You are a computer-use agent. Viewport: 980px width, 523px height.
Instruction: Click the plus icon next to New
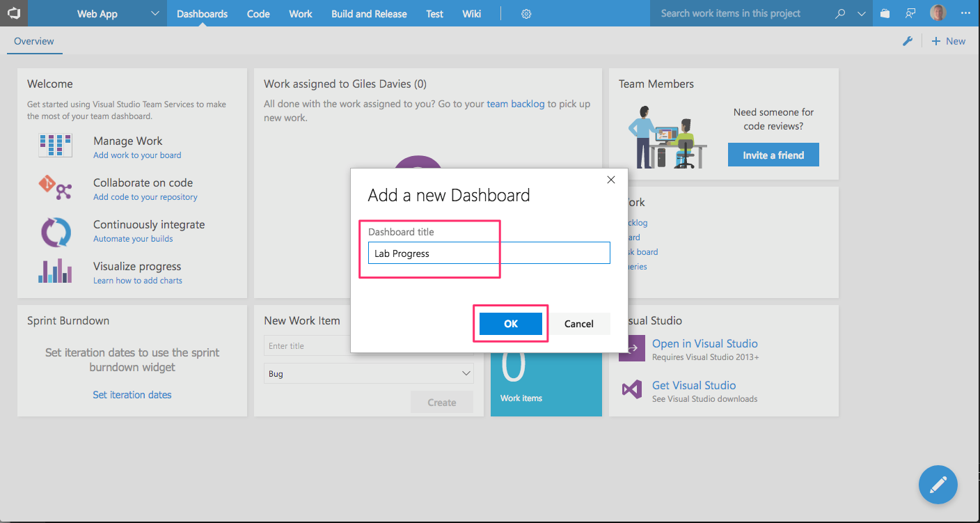936,41
